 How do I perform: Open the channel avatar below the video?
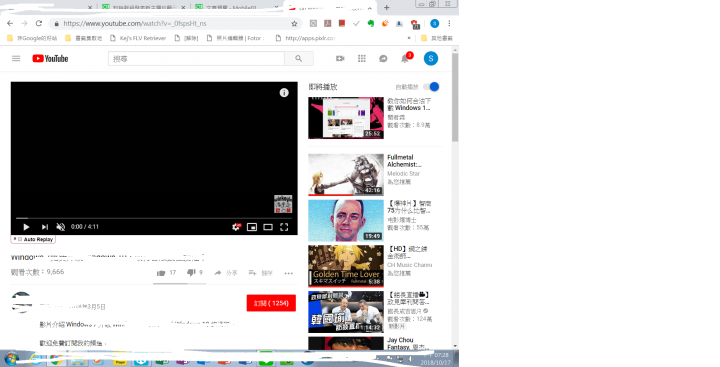click(x=21, y=302)
